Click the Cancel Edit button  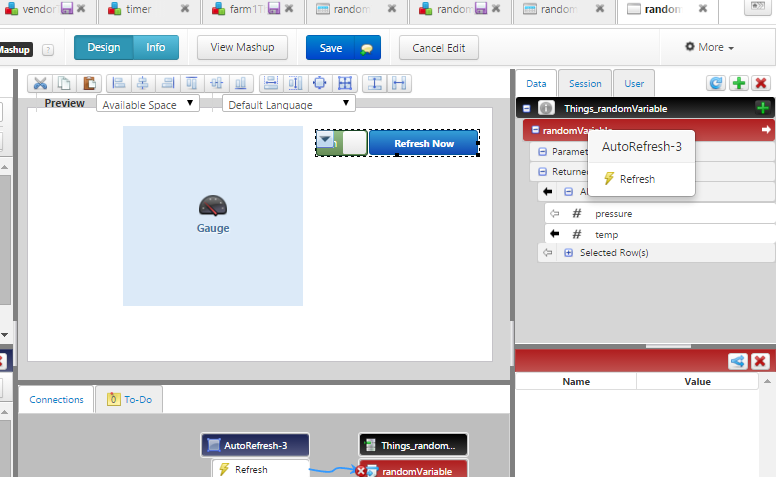[438, 48]
